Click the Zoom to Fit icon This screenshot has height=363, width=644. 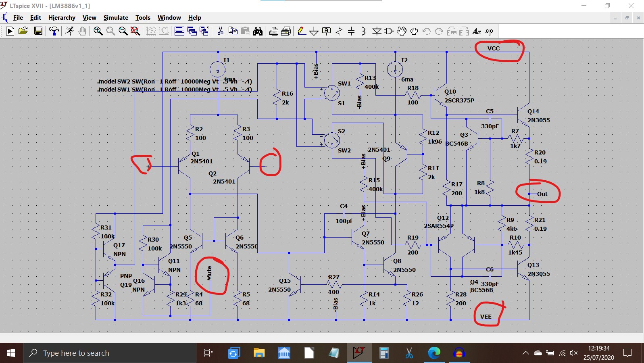(135, 31)
